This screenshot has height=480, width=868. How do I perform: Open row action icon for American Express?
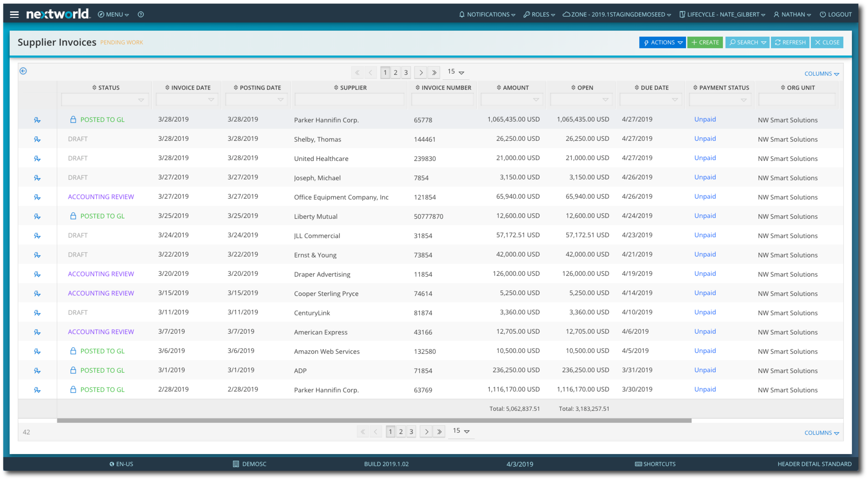[37, 332]
